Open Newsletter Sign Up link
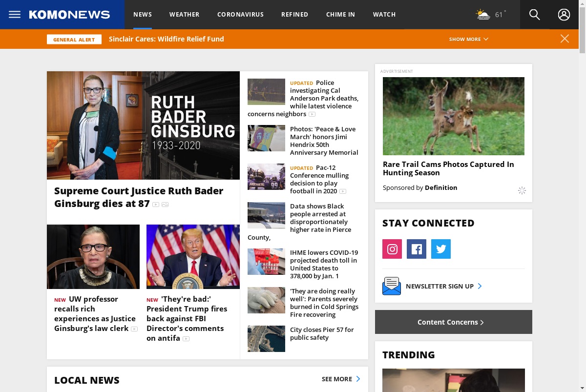Screen dimensions: 586x392 [444, 286]
